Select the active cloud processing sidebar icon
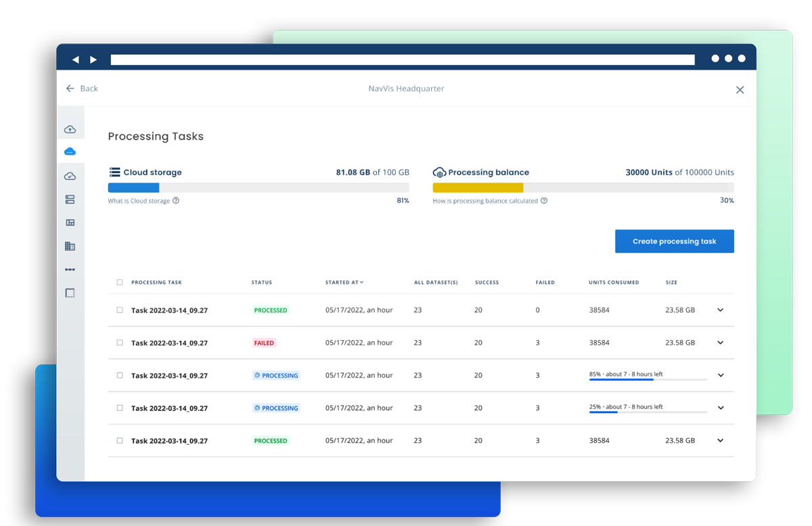812x526 pixels. coord(70,151)
